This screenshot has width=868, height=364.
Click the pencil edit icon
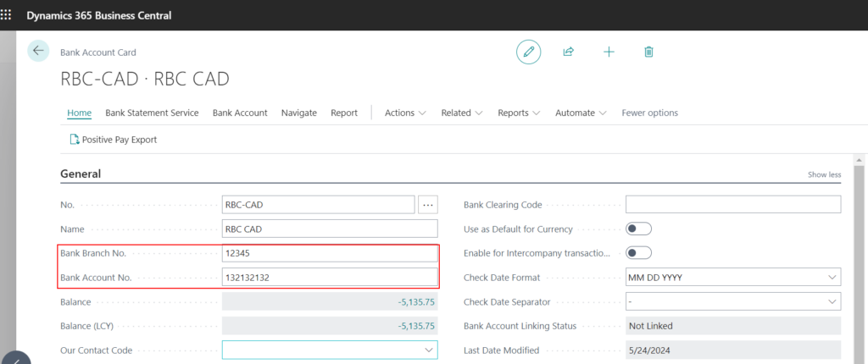tap(529, 52)
